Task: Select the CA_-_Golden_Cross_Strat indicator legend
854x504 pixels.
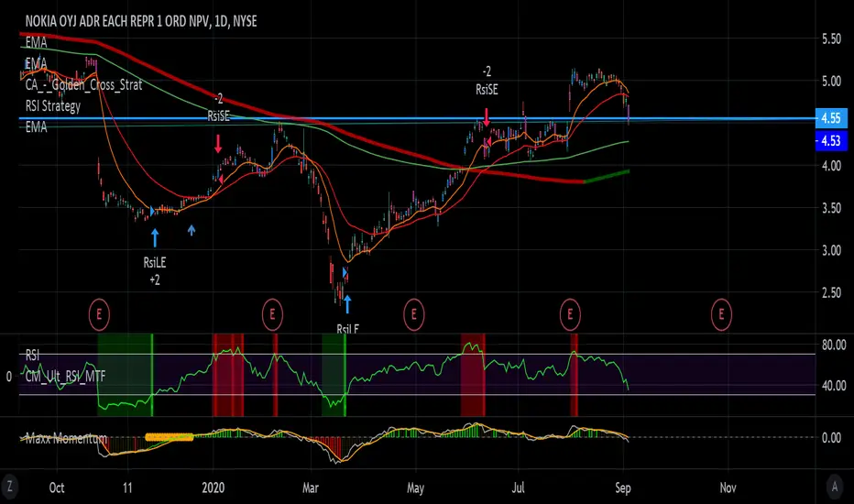Action: point(84,84)
